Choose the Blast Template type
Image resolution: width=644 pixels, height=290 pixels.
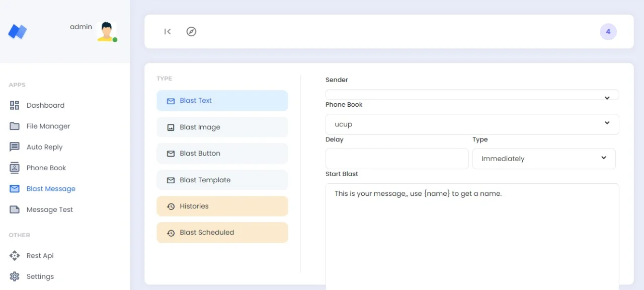[x=222, y=180]
